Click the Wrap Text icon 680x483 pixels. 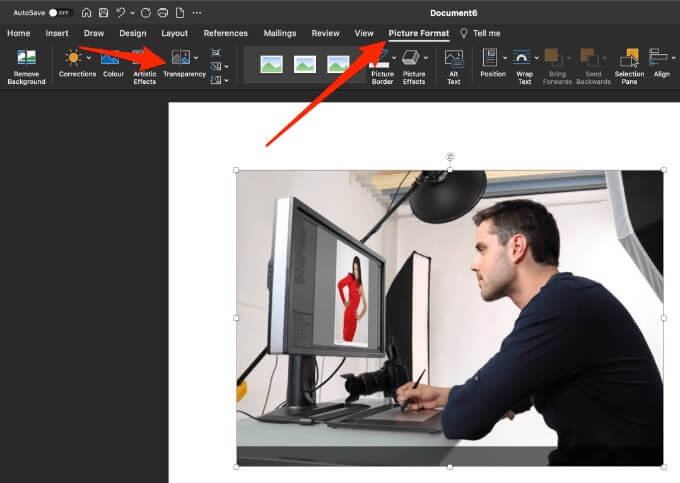pyautogui.click(x=521, y=58)
